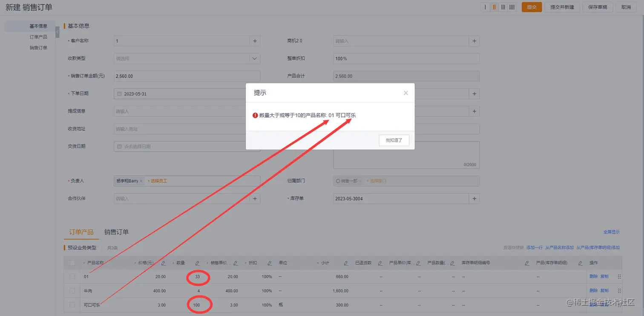Click 从产品(库存单明细)添加 link

click(x=598, y=248)
